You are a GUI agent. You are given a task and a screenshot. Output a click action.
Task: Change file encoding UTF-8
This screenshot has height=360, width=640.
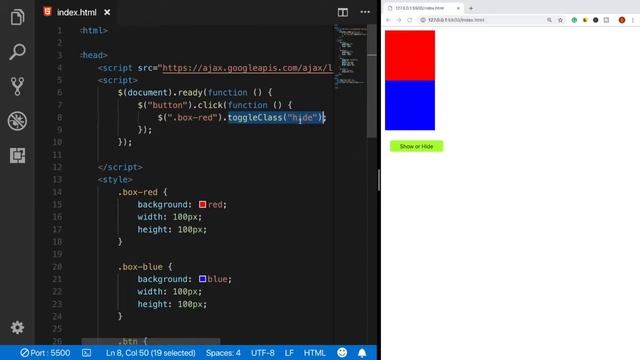tap(262, 353)
